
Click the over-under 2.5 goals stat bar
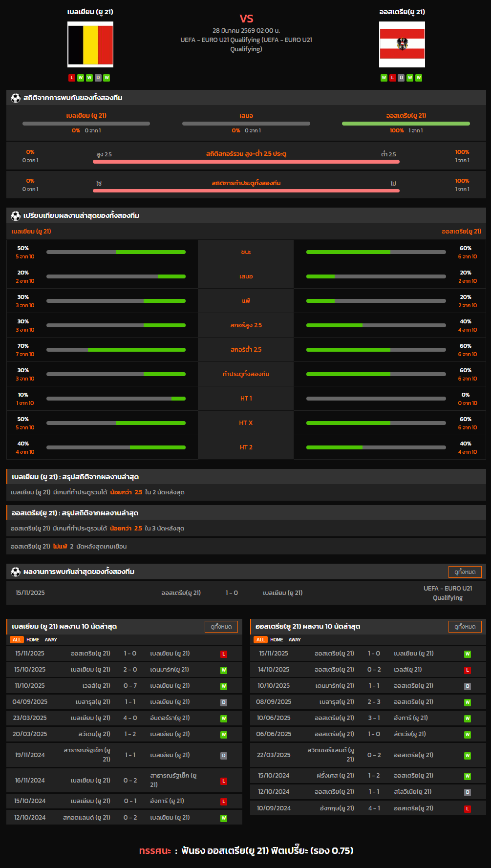[x=246, y=162]
